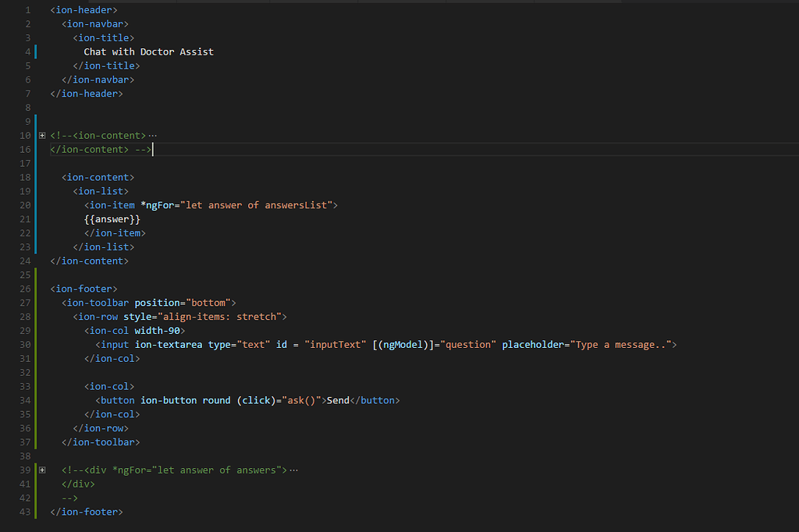Click the closing </ion-title> tag
This screenshot has height=532, width=799.
click(x=106, y=66)
